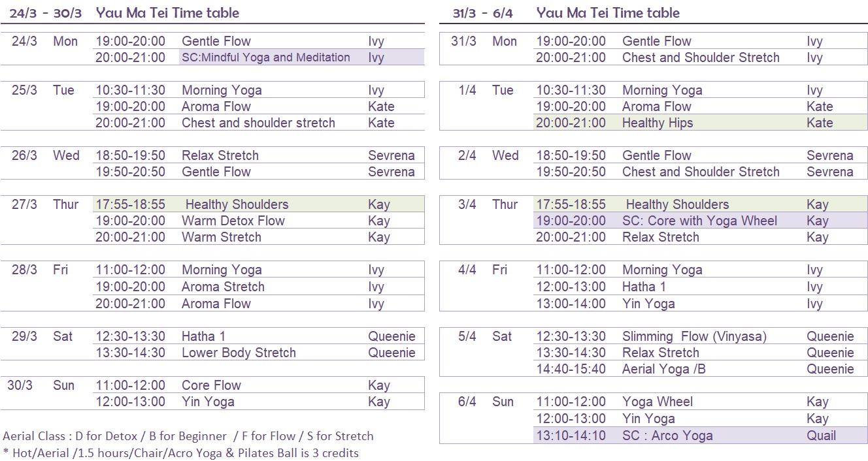Viewport: 868px width, 461px height.
Task: Click the Lower Body Stretch class
Action: [x=239, y=353]
